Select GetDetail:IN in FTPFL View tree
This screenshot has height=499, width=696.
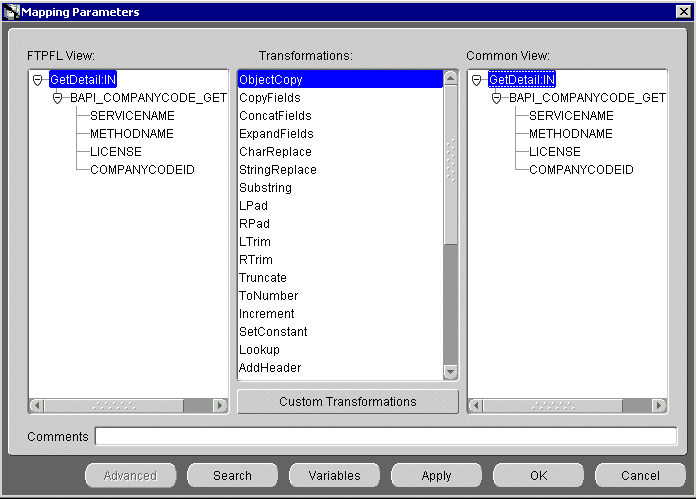(83, 80)
